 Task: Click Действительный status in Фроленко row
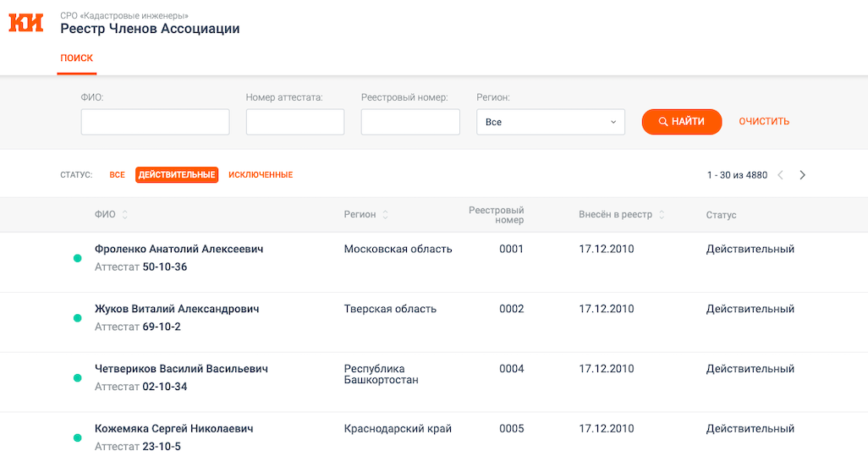(750, 250)
